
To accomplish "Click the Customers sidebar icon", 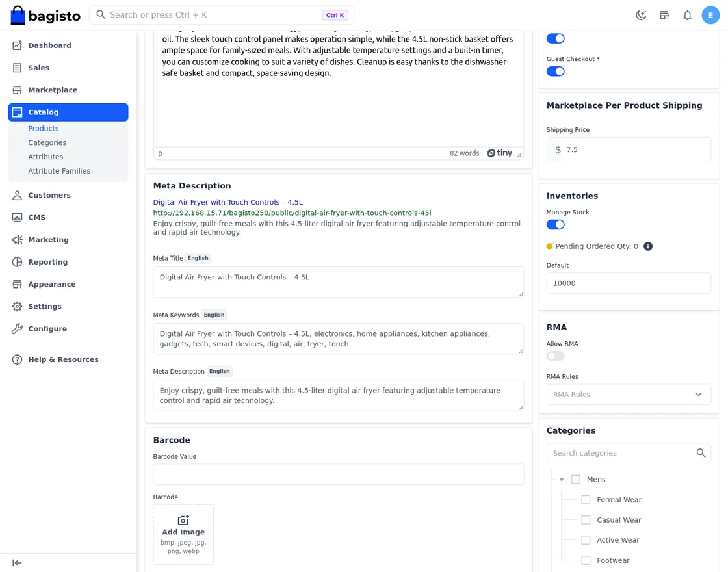I will [17, 196].
